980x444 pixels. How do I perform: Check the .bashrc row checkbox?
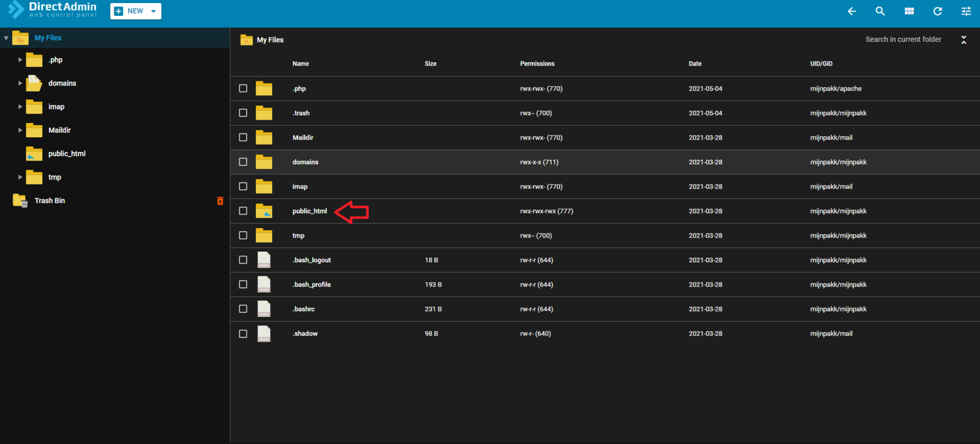tap(243, 309)
